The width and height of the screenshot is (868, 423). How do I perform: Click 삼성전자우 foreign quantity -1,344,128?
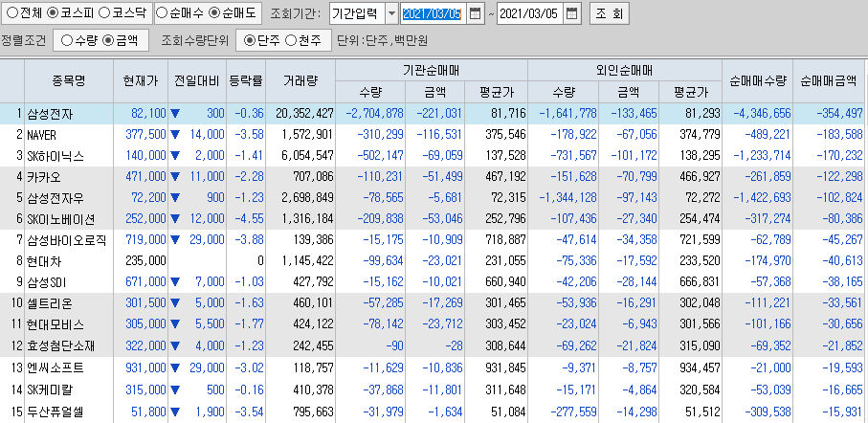pyautogui.click(x=568, y=198)
